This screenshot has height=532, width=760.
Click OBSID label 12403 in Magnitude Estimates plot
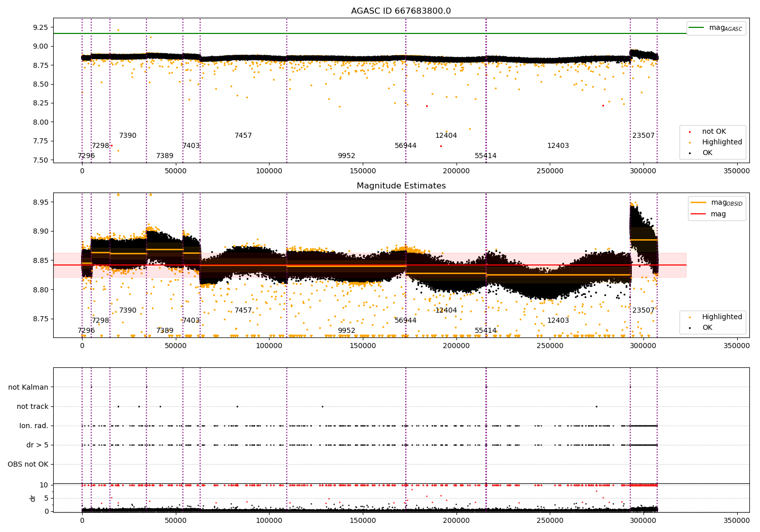point(558,321)
